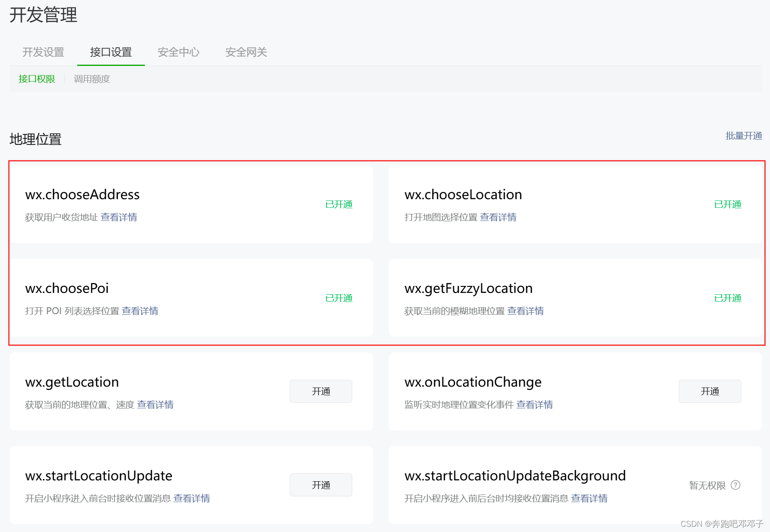Switch to the 开发设置 tab
Viewport: 770px width, 532px height.
click(x=43, y=52)
